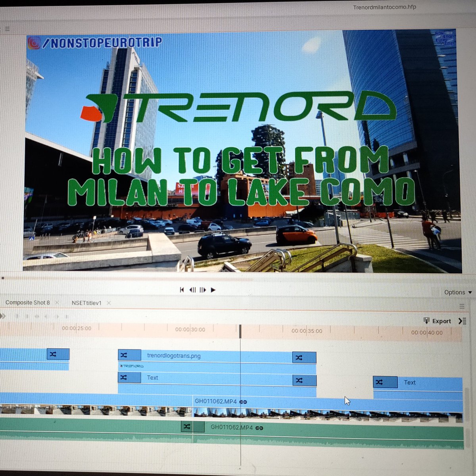Click the Export button
476x476 pixels.
[x=437, y=321]
